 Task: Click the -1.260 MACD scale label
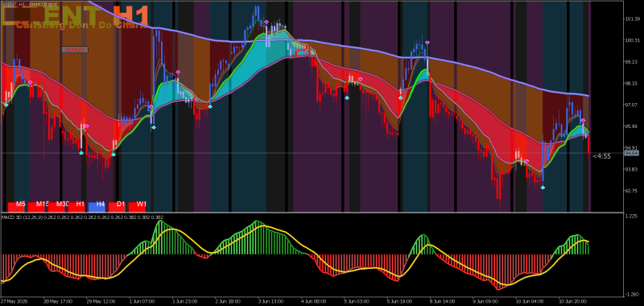632,294
